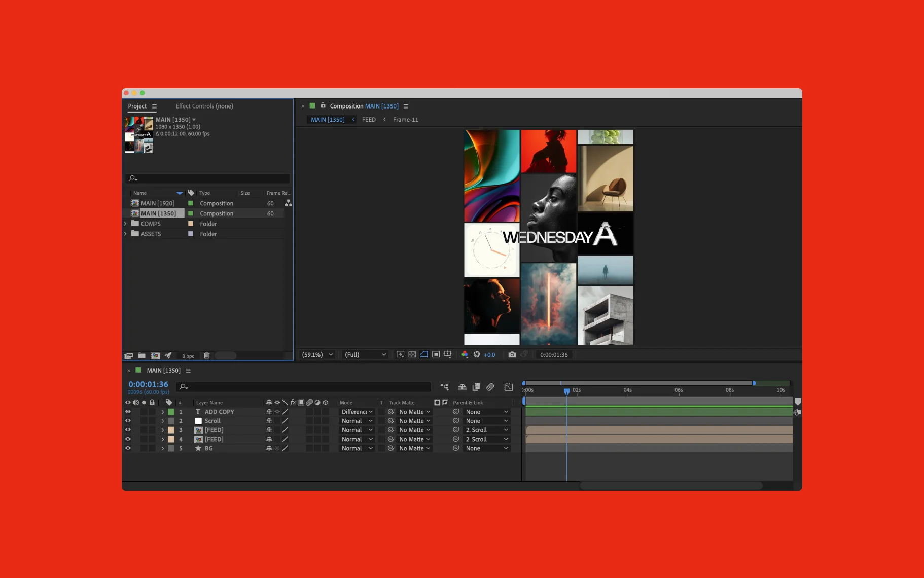Take a snapshot with the camera icon

512,355
